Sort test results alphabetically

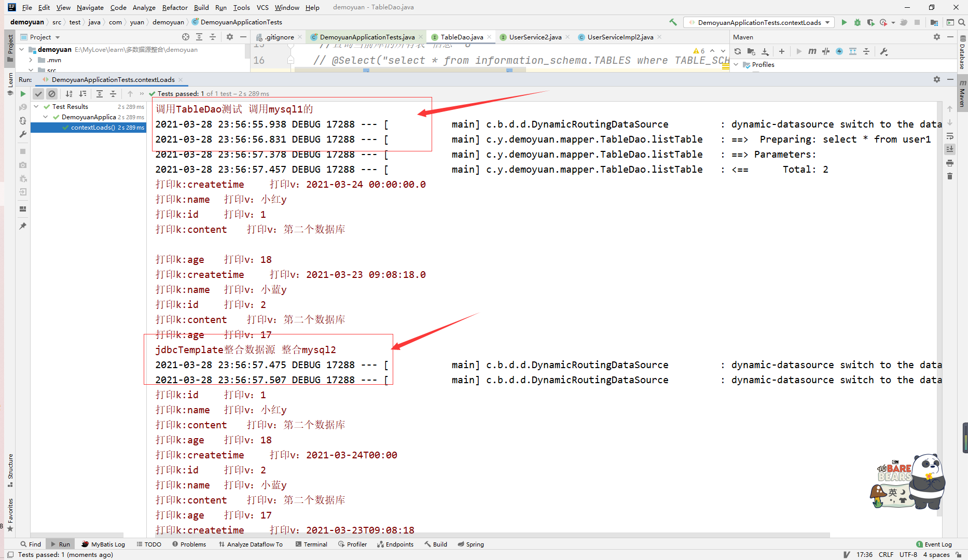(68, 94)
